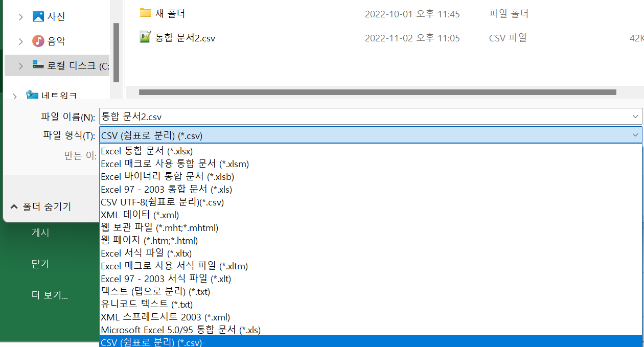Image resolution: width=644 pixels, height=347 pixels.
Task: Select the 새 폴더 file name text
Action: click(170, 14)
